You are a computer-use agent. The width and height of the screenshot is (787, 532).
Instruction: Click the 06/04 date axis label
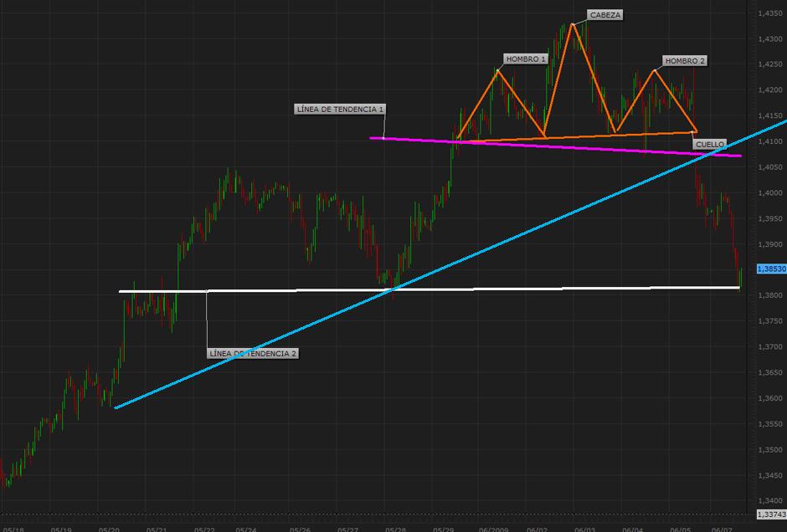[x=632, y=529]
